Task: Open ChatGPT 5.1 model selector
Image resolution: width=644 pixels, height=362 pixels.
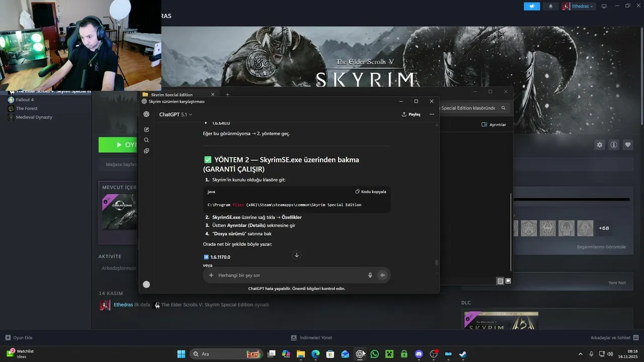Action: coord(176,115)
